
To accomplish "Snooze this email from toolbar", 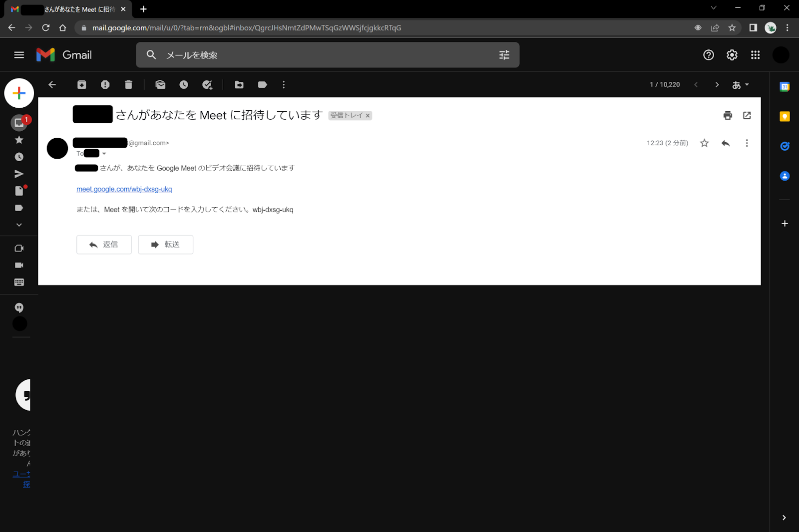I will tap(184, 85).
